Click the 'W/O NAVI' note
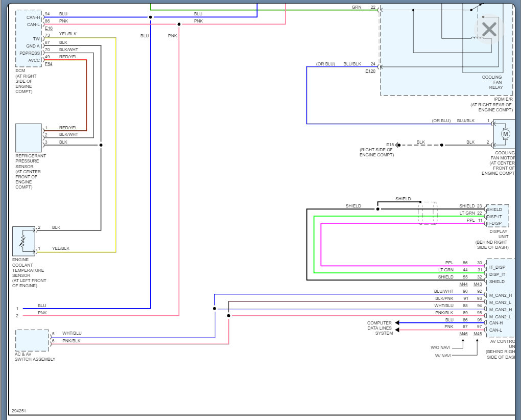The height and width of the screenshot is (420, 521). (440, 347)
